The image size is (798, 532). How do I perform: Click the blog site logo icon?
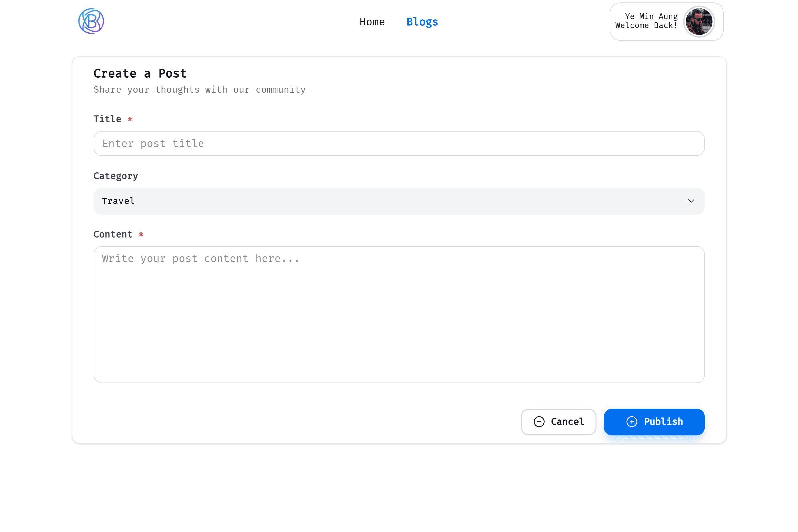91,21
